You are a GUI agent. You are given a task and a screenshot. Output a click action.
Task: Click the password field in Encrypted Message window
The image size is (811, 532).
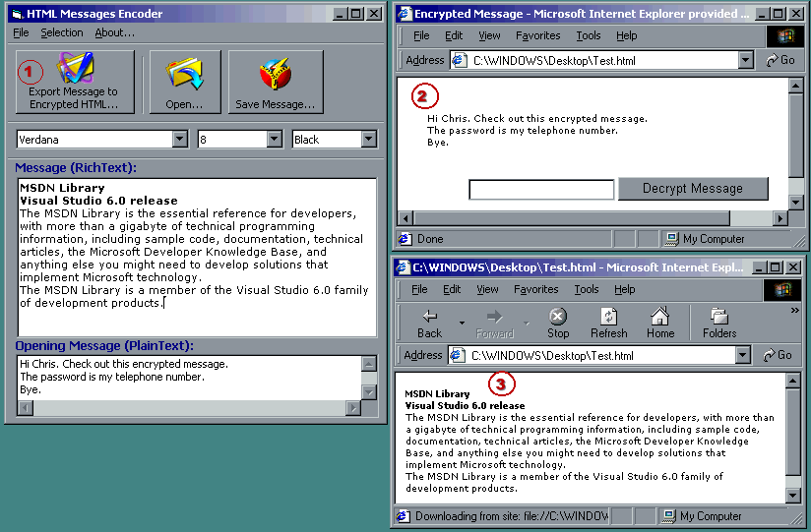(541, 189)
